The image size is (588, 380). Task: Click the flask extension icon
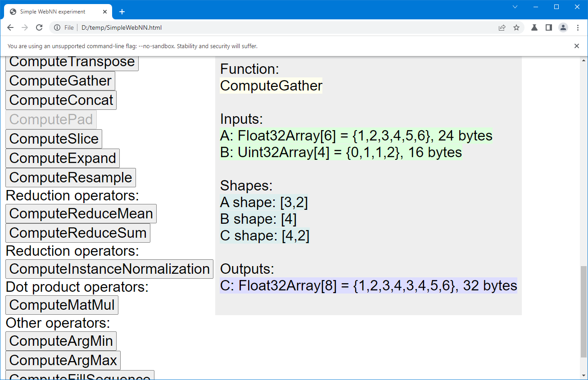(x=534, y=27)
